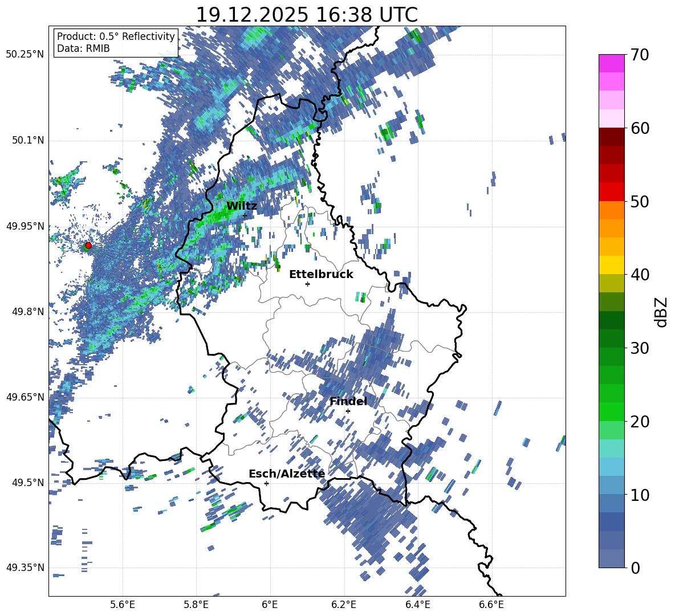Click the Product: 0.5° Reflectivity text
Viewport: 675px width, 616px height.
(116, 36)
